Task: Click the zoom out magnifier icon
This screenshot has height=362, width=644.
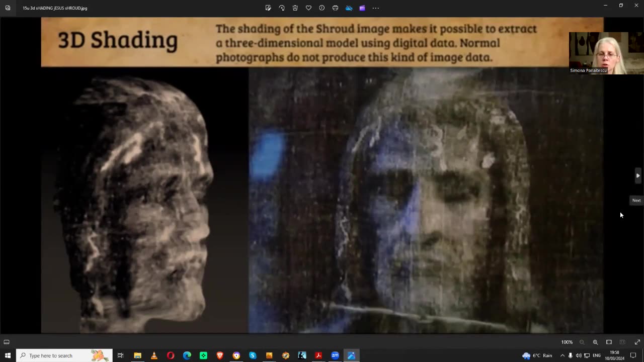Action: (582, 342)
